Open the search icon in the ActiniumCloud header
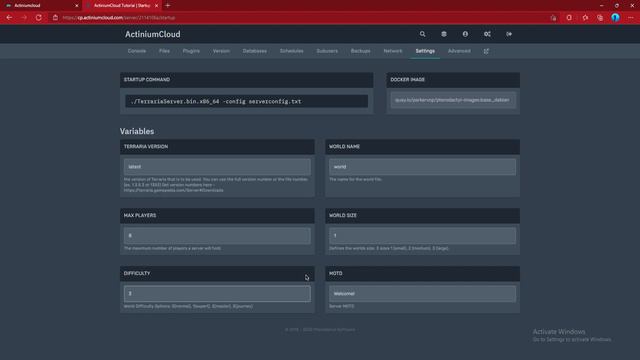This screenshot has height=360, width=640. tap(422, 34)
